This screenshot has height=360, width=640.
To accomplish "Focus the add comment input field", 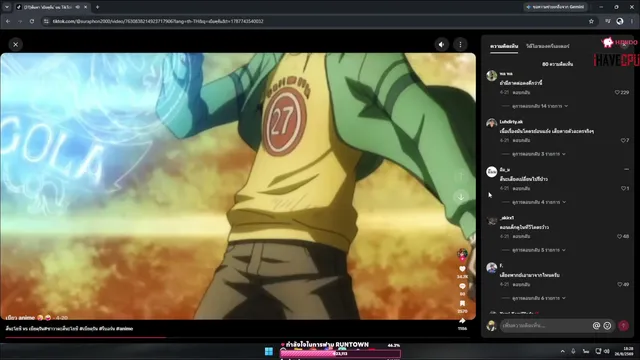I will click(545, 326).
